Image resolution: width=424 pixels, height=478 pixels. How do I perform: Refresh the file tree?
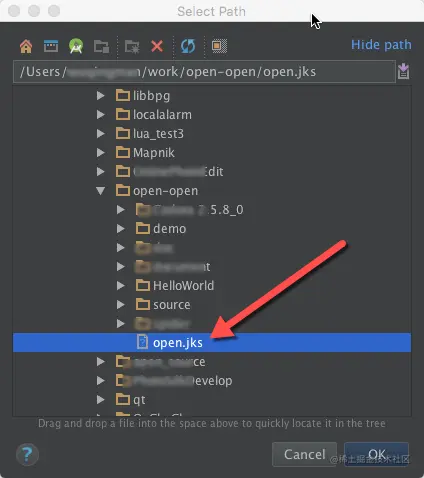pyautogui.click(x=188, y=46)
